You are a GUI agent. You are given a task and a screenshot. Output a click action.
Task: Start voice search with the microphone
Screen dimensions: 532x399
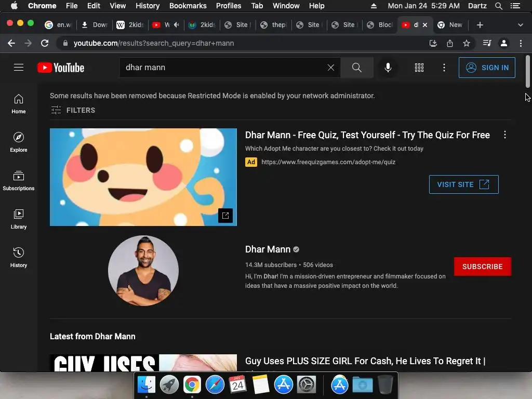point(388,68)
